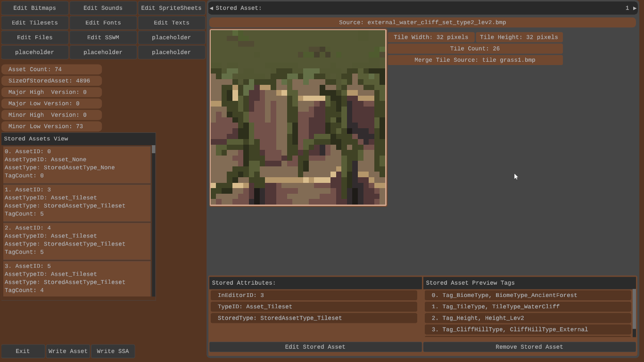Open the Edit SSWM editor
The height and width of the screenshot is (362, 644).
[x=103, y=37]
